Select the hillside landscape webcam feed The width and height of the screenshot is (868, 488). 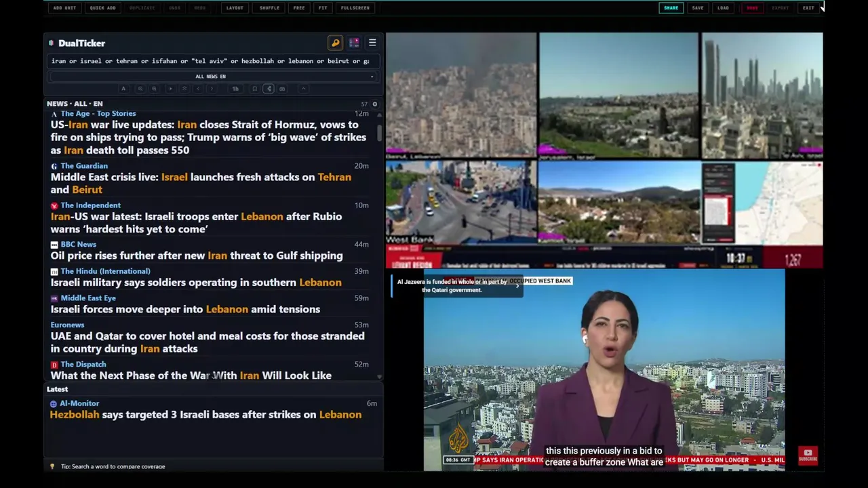click(619, 202)
